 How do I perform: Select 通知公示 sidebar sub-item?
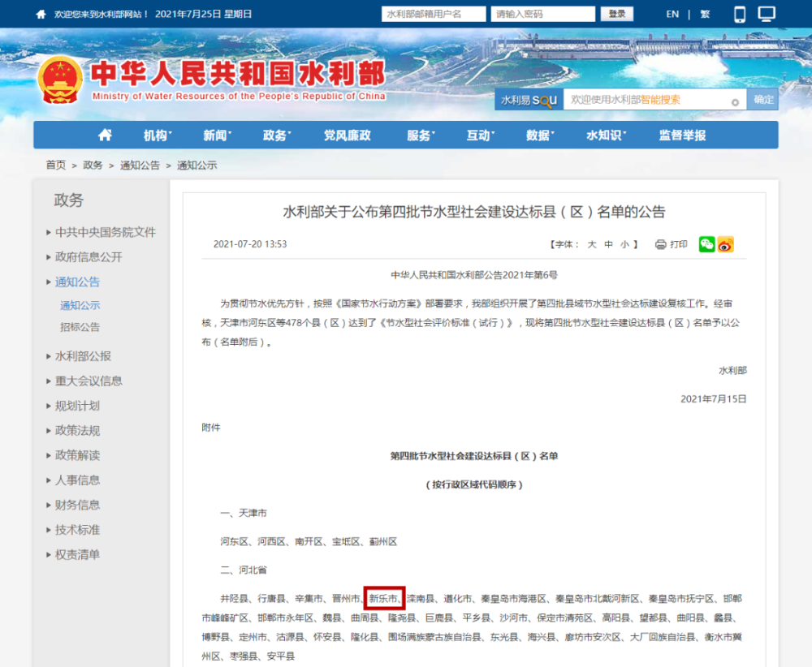(x=80, y=305)
